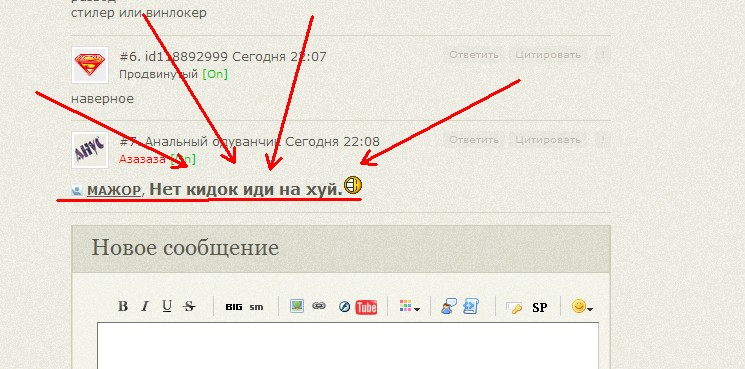
Task: Insert a spoiler with the SP button
Action: click(539, 307)
